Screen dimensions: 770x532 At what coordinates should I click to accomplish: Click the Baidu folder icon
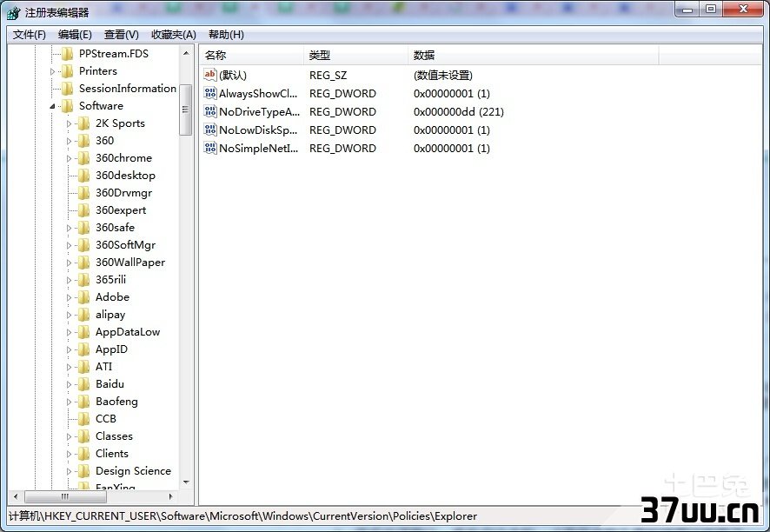(84, 384)
